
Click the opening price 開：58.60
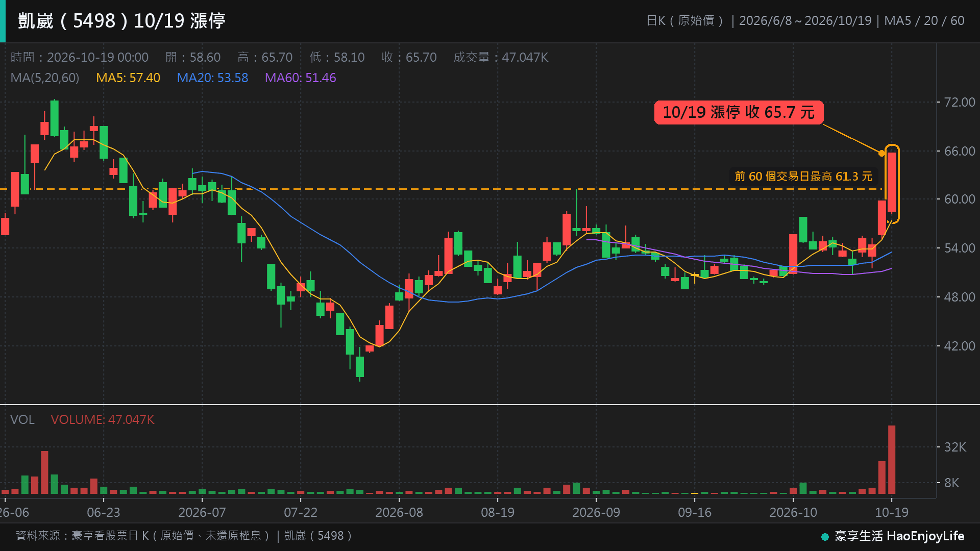193,57
